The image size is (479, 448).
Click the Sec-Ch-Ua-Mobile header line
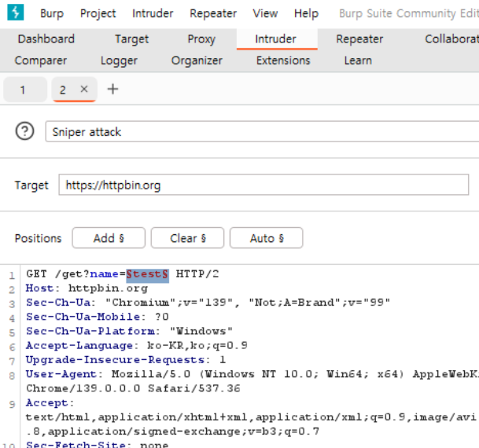point(98,317)
